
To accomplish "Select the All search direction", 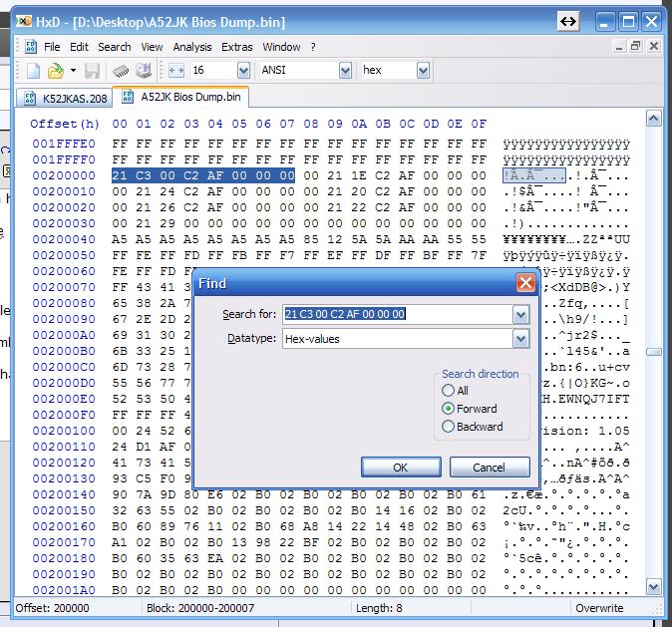I will (x=455, y=391).
